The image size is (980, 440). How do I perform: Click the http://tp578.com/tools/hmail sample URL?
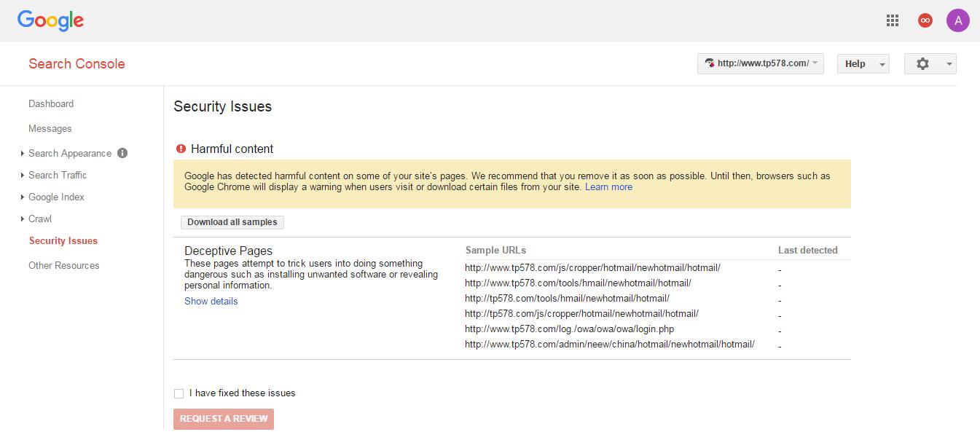(x=567, y=298)
